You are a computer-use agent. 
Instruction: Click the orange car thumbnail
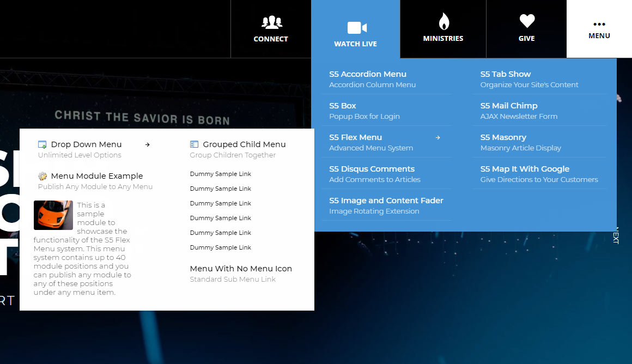[53, 215]
